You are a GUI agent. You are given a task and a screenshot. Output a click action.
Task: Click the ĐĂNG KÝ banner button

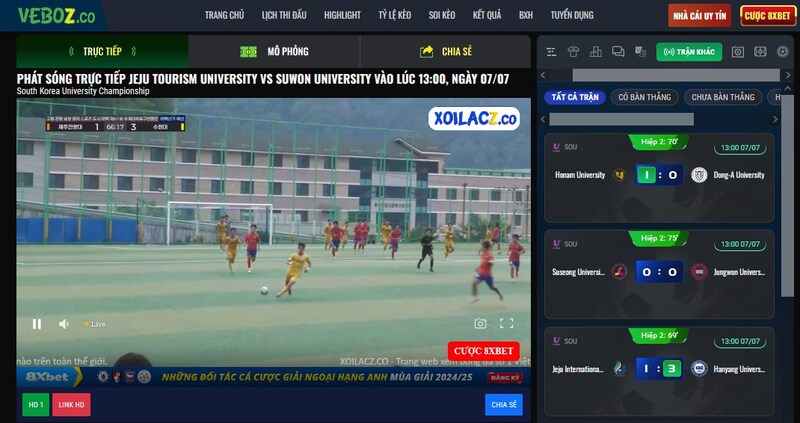pyautogui.click(x=505, y=378)
